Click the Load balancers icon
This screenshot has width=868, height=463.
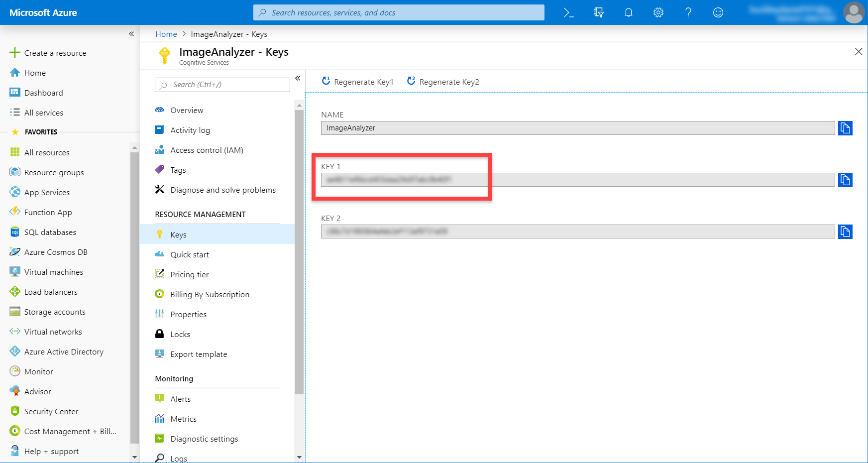[15, 292]
